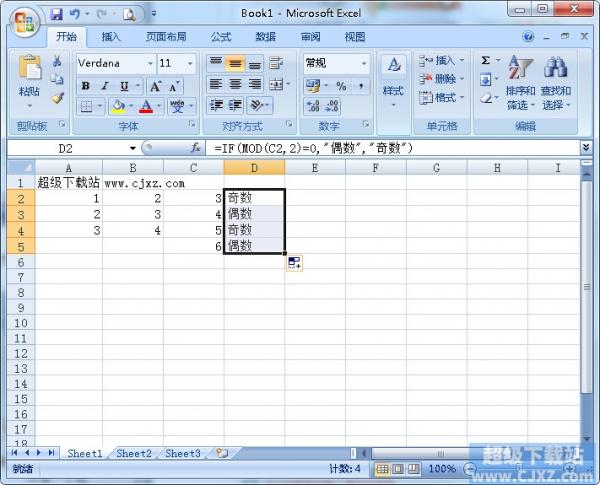The width and height of the screenshot is (600, 485).
Task: Select column E header
Action: point(315,168)
